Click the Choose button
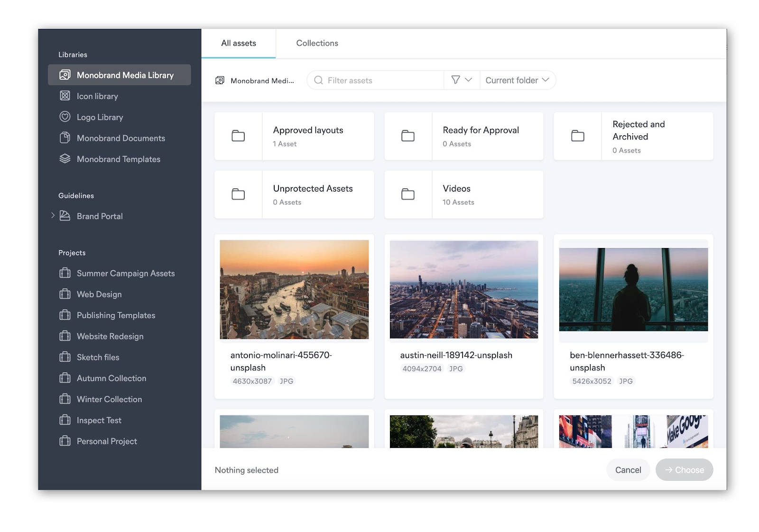 pos(684,470)
